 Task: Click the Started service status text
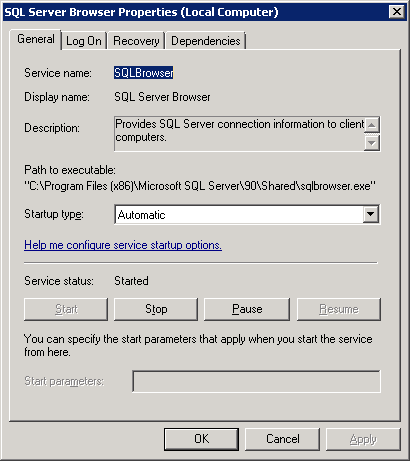coord(131,281)
